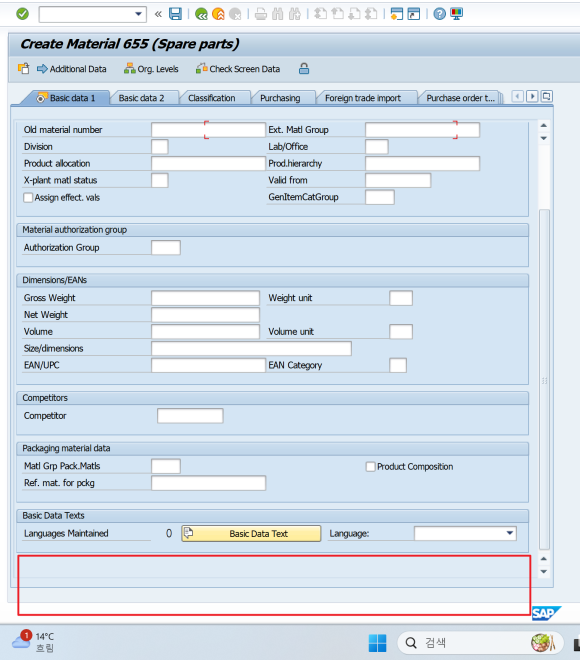The height and width of the screenshot is (660, 580).
Task: Collapse the command field with the « icon
Action: pyautogui.click(x=158, y=14)
